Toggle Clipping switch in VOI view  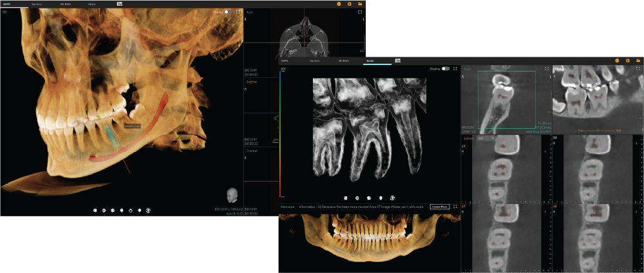click(x=445, y=68)
